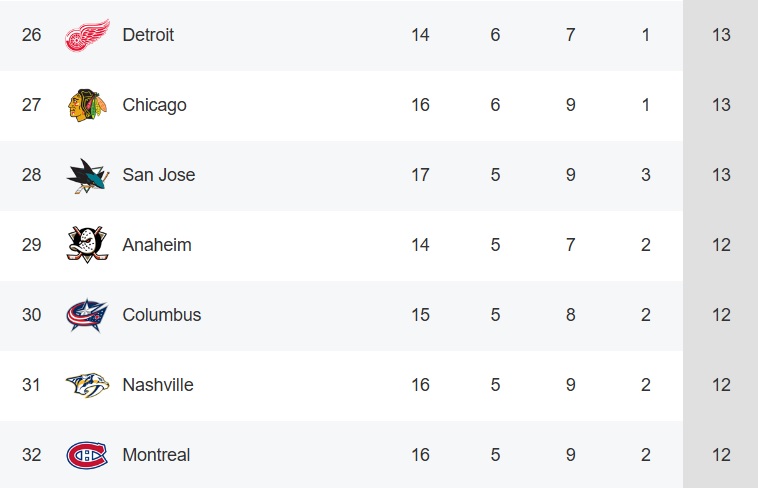
Task: Click the Montreal Canadiens logo
Action: 87,455
